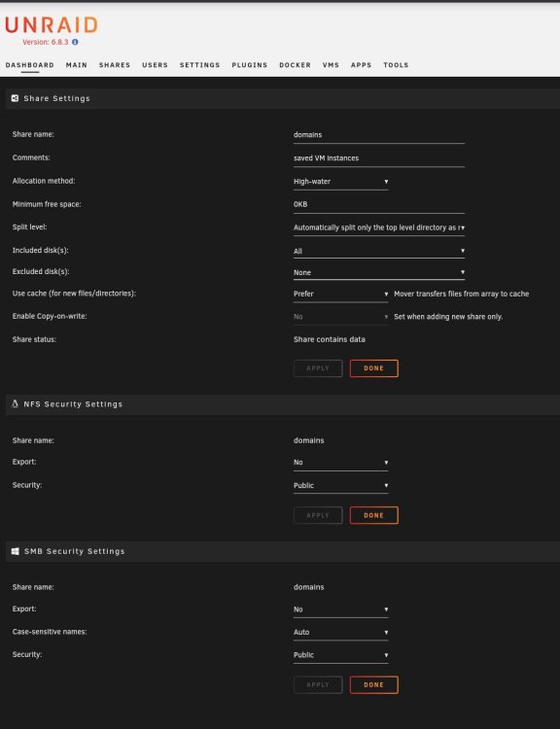Click the 'Version: 6.8.3' text

click(x=45, y=42)
